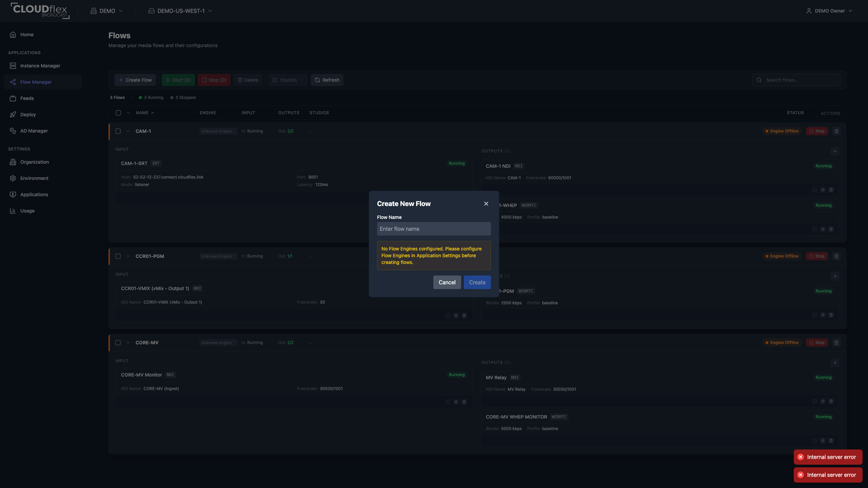This screenshot has height=488, width=868.
Task: Toggle the select-all checkbox in header
Action: (118, 113)
